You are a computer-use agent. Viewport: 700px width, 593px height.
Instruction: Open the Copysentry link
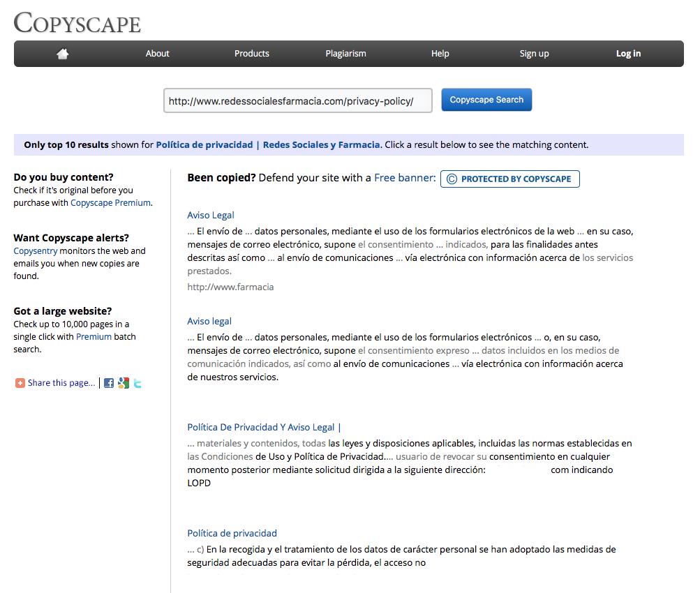coord(36,250)
